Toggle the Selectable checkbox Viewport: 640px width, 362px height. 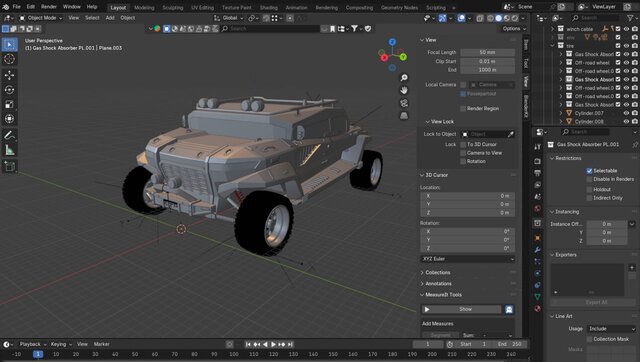pos(589,171)
